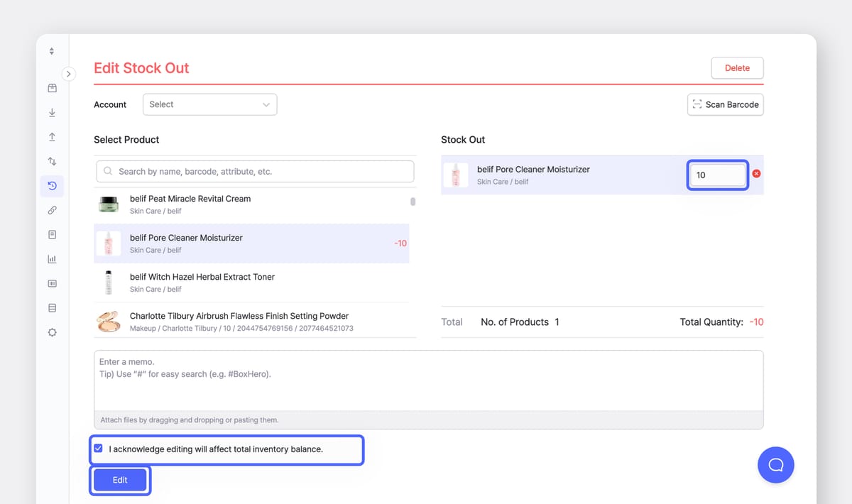Expand the sidebar with the chevron arrow
The height and width of the screenshot is (504, 852).
(x=69, y=74)
